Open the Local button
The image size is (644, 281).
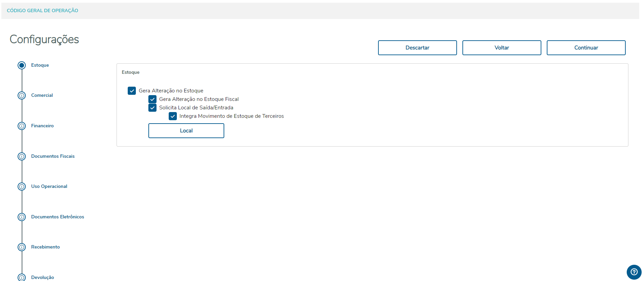(x=186, y=131)
